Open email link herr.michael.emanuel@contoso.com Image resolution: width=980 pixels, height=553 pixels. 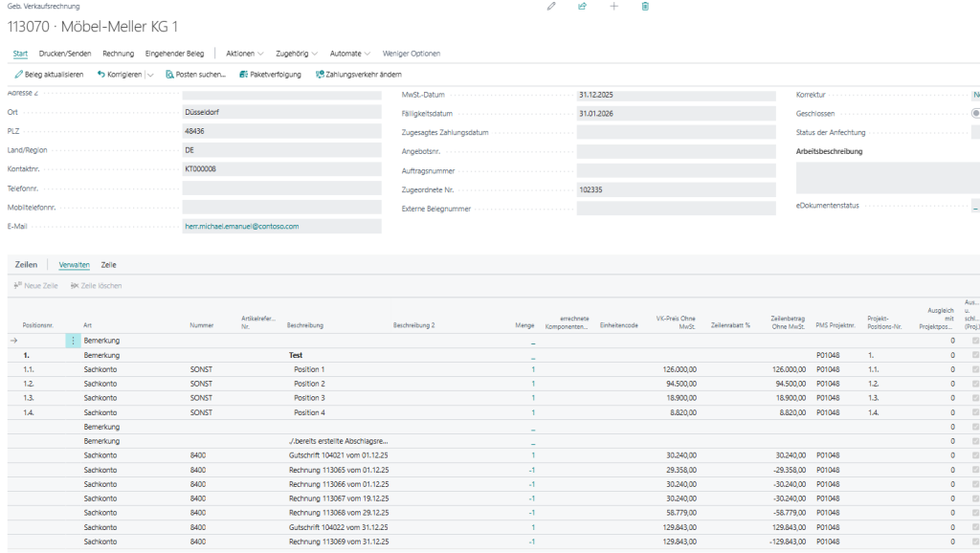click(x=242, y=226)
